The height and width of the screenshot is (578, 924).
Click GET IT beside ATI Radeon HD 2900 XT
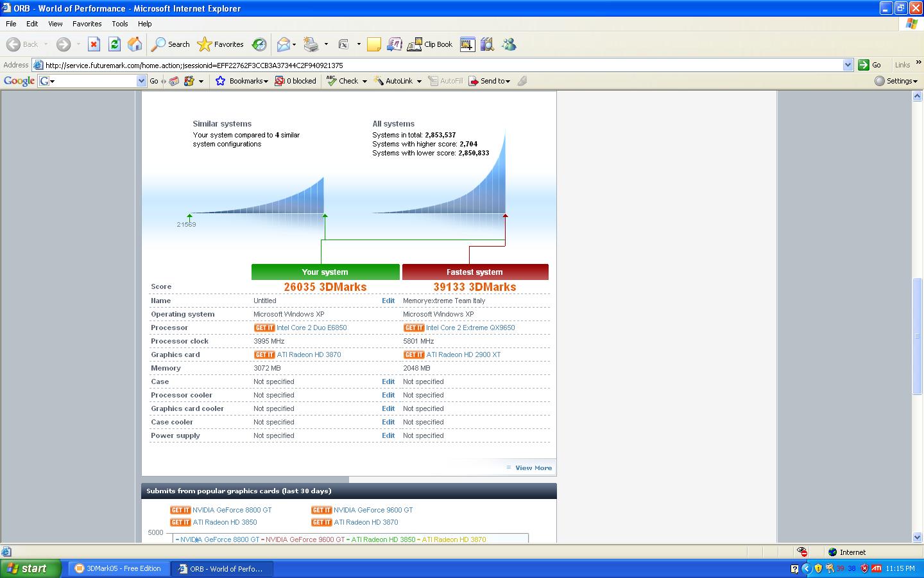click(414, 355)
